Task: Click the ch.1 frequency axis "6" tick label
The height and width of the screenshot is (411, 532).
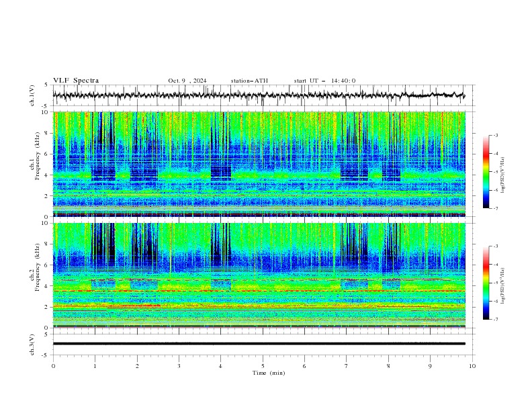Action: click(x=46, y=154)
